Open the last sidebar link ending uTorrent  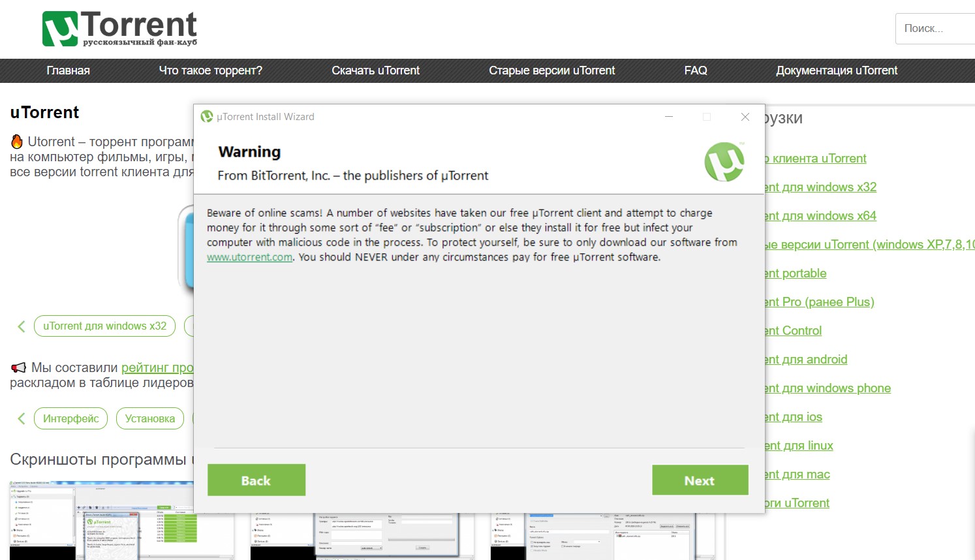click(x=797, y=503)
